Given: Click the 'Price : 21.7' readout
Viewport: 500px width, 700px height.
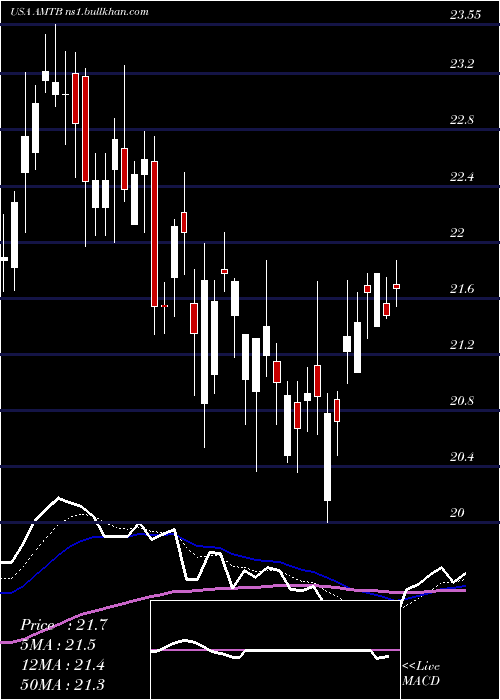Looking at the screenshot, I should [64, 625].
